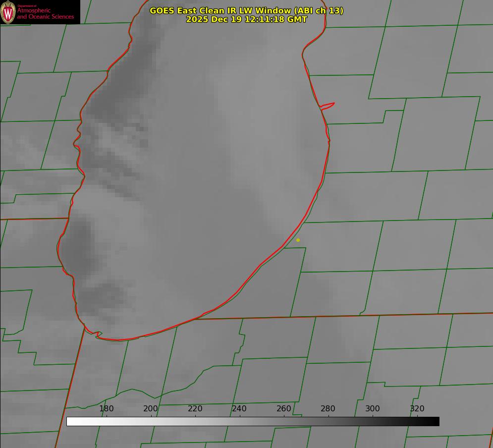This screenshot has width=493, height=448.
Task: Click the 220 label on the color scale
Action: 195,408
